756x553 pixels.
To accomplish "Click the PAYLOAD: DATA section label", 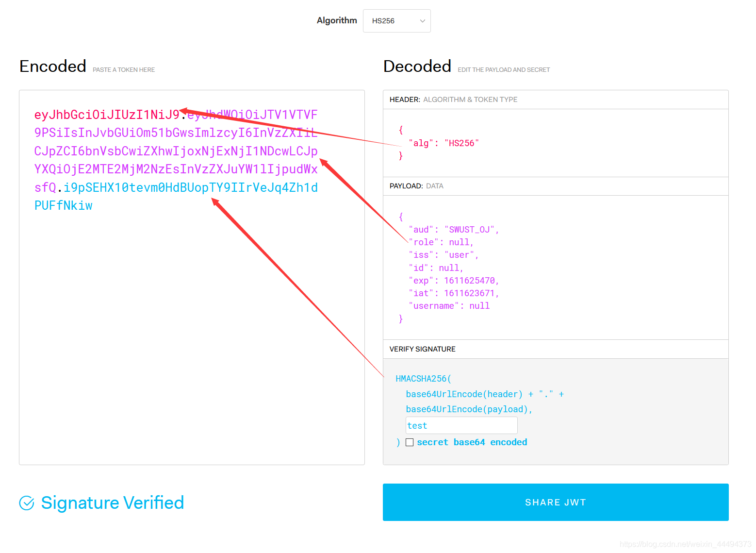I will pyautogui.click(x=416, y=186).
